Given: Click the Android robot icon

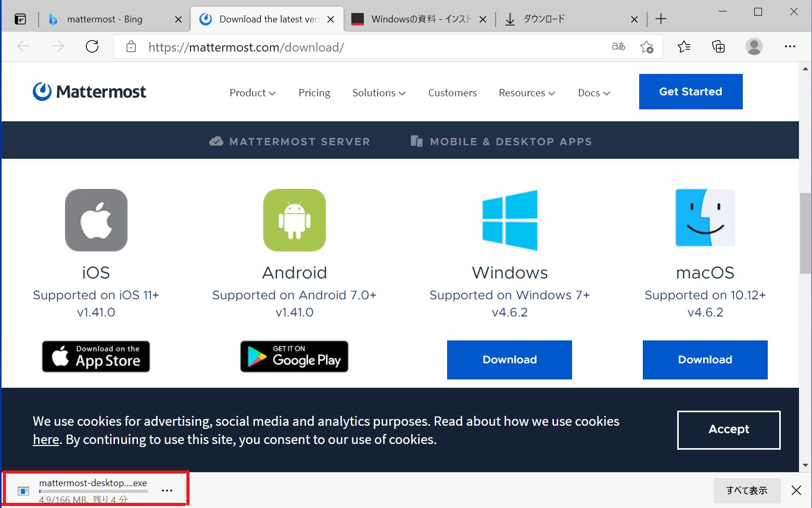Looking at the screenshot, I should coord(295,220).
